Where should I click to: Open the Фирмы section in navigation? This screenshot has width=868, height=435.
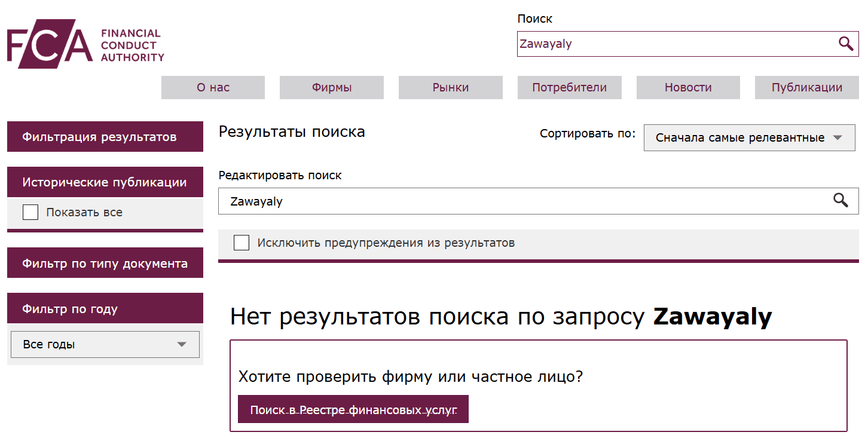[331, 87]
